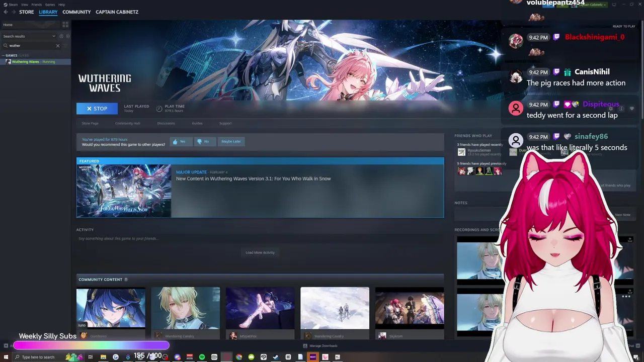Click the Wuthering Waves game icon in list

[x=8, y=62]
